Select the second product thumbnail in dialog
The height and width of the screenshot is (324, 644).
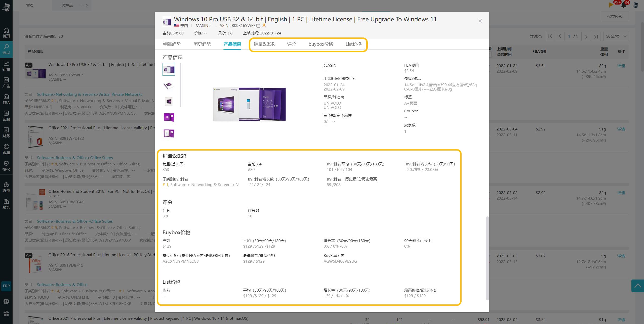coord(169,85)
